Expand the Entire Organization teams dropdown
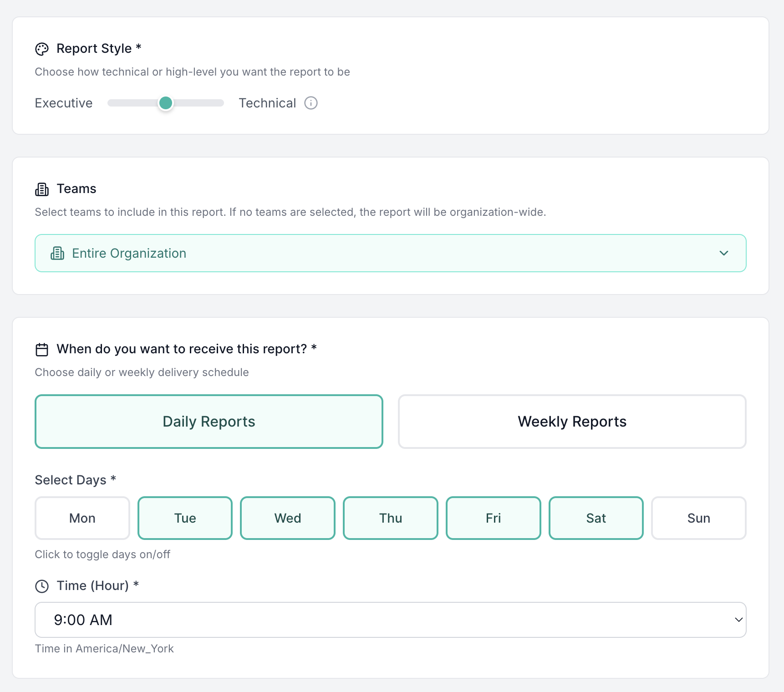This screenshot has width=784, height=692. 390,253
